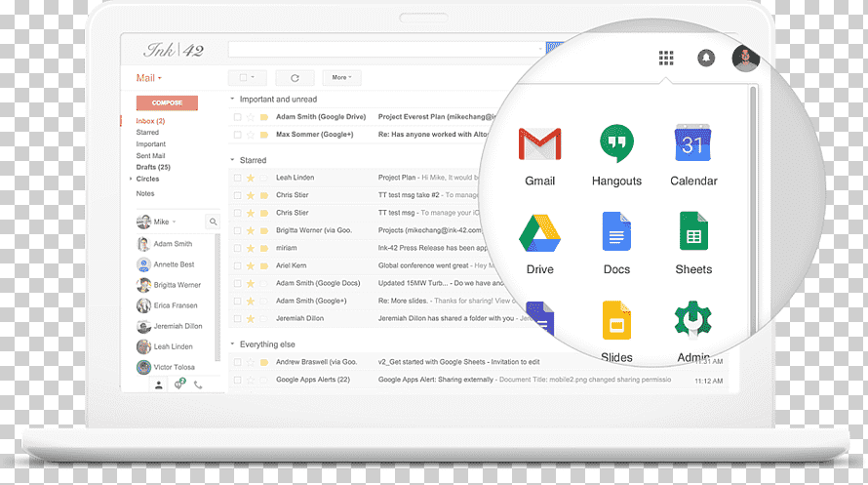The height and width of the screenshot is (485, 868).
Task: Click the apps panel scrollbar
Action: (753, 211)
